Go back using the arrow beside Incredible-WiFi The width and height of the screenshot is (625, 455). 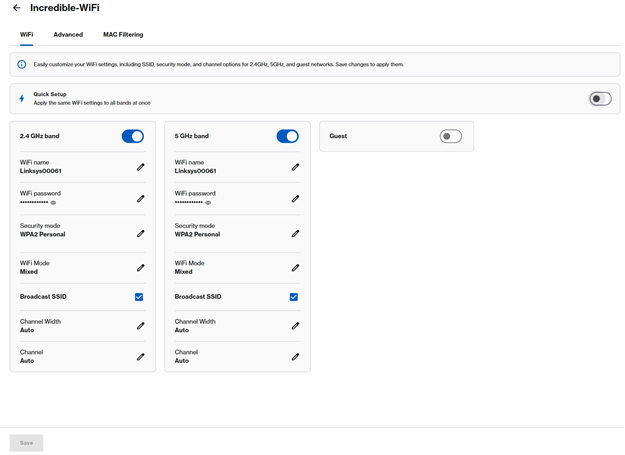tap(16, 8)
